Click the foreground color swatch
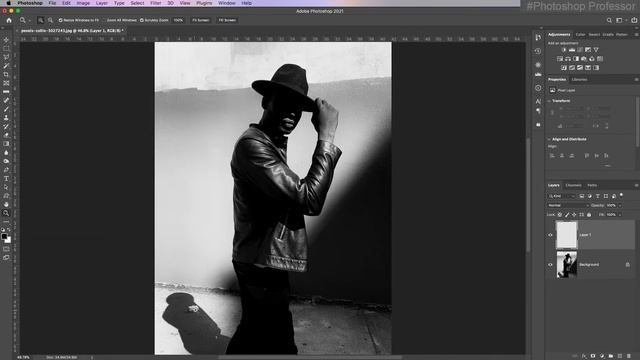The height and width of the screenshot is (360, 640). [4, 236]
